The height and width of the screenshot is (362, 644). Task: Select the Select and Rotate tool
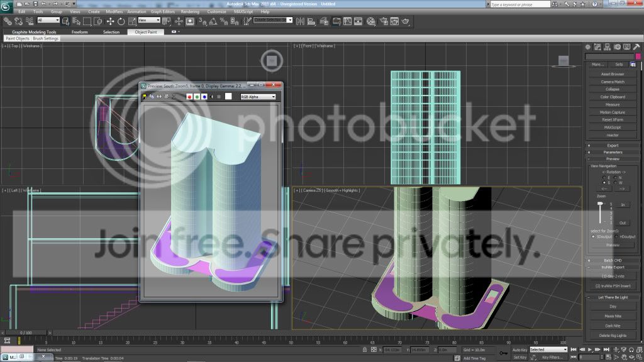pyautogui.click(x=121, y=21)
